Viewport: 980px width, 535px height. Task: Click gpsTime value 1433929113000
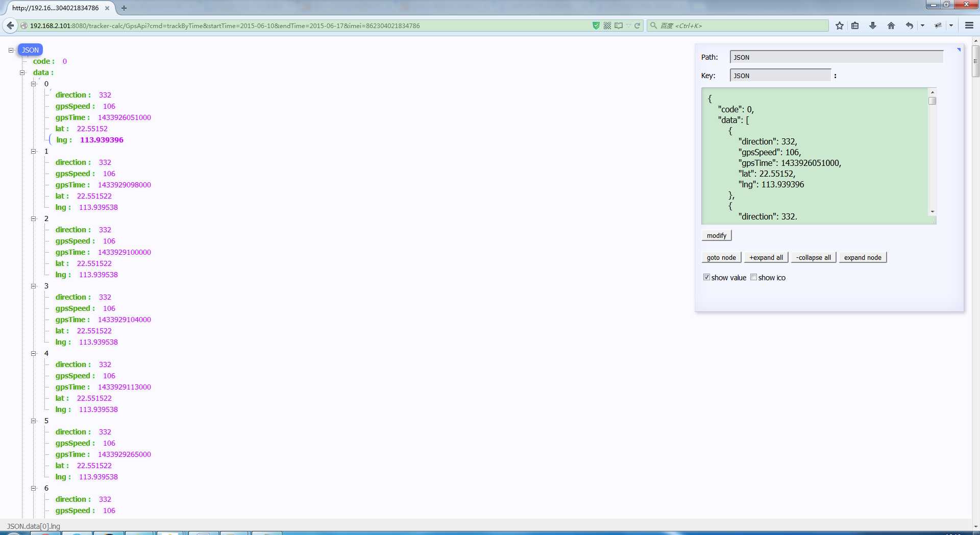[125, 387]
